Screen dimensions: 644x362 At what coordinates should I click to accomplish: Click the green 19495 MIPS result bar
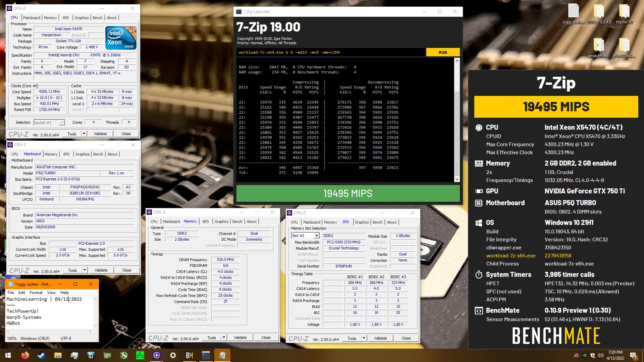pos(348,193)
